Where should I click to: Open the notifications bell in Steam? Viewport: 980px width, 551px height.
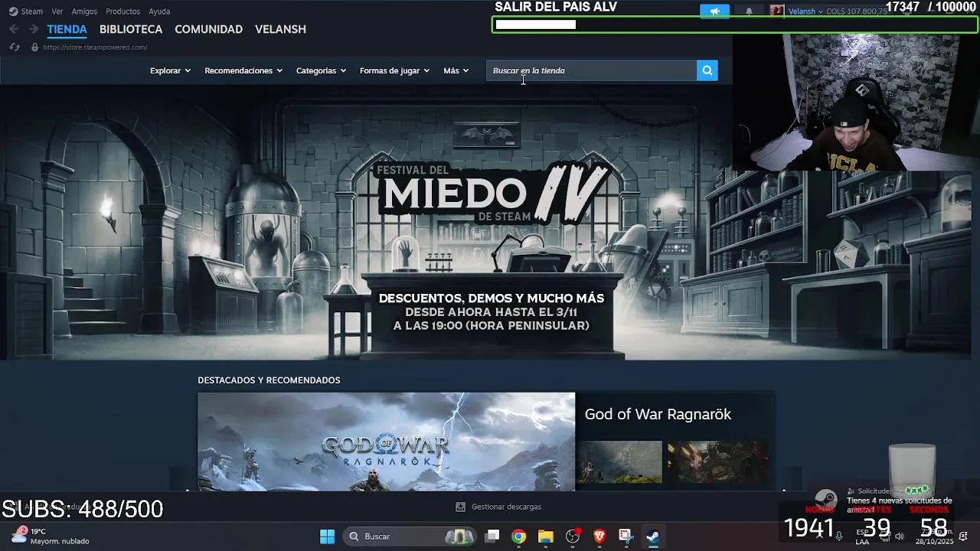[749, 11]
